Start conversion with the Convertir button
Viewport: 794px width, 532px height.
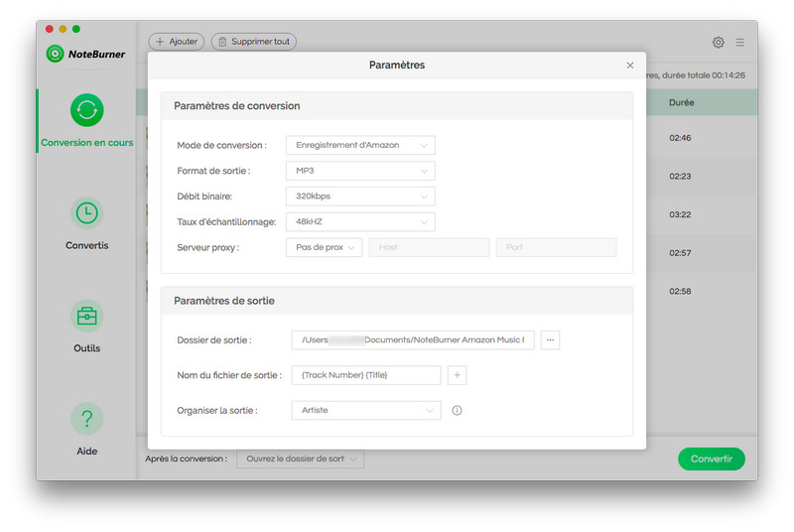pyautogui.click(x=711, y=459)
